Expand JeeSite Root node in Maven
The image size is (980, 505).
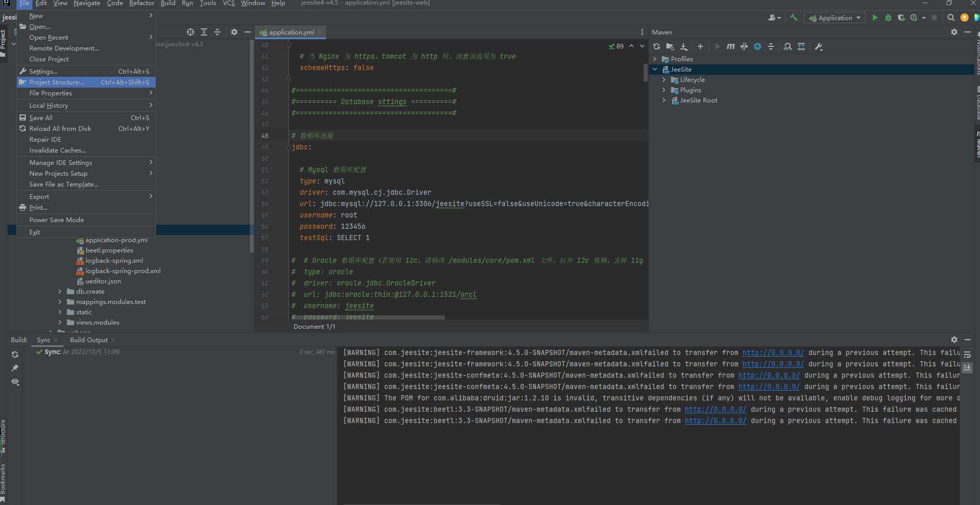point(664,100)
